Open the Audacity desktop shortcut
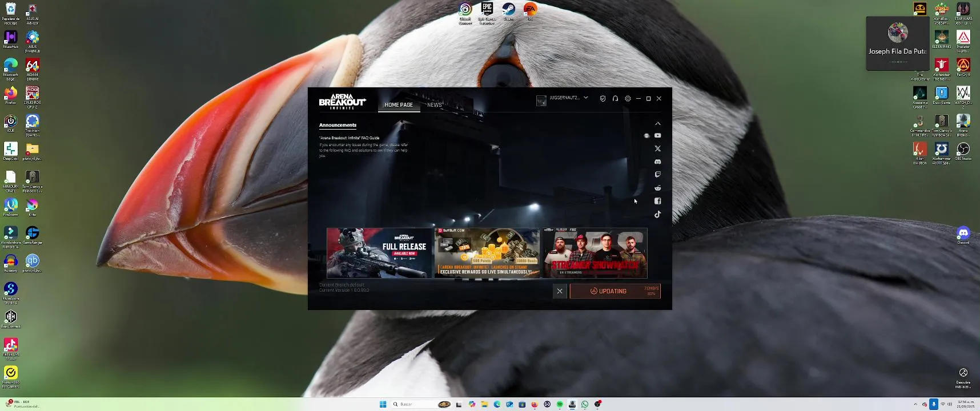Screen dimensions: 980x411 click(x=10, y=263)
